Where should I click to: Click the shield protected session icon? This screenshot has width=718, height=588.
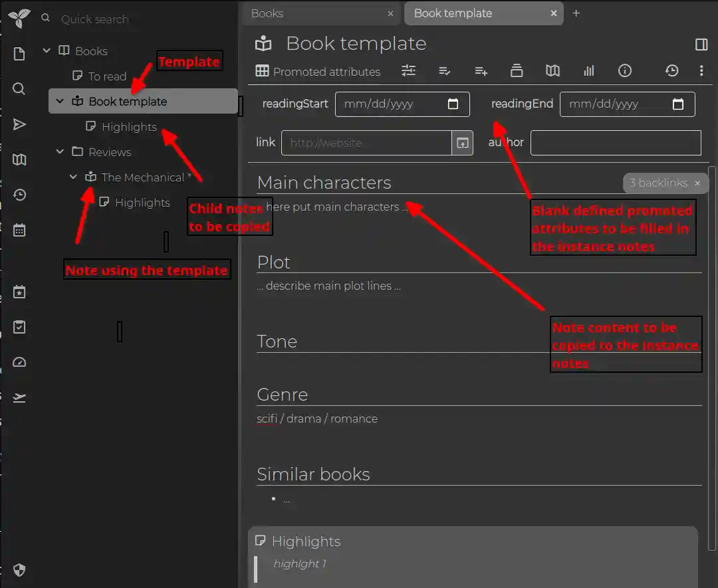(19, 570)
